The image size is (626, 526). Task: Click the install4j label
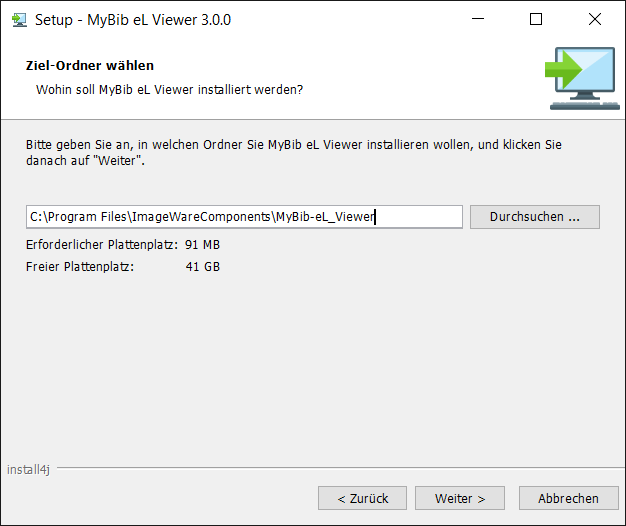point(28,469)
